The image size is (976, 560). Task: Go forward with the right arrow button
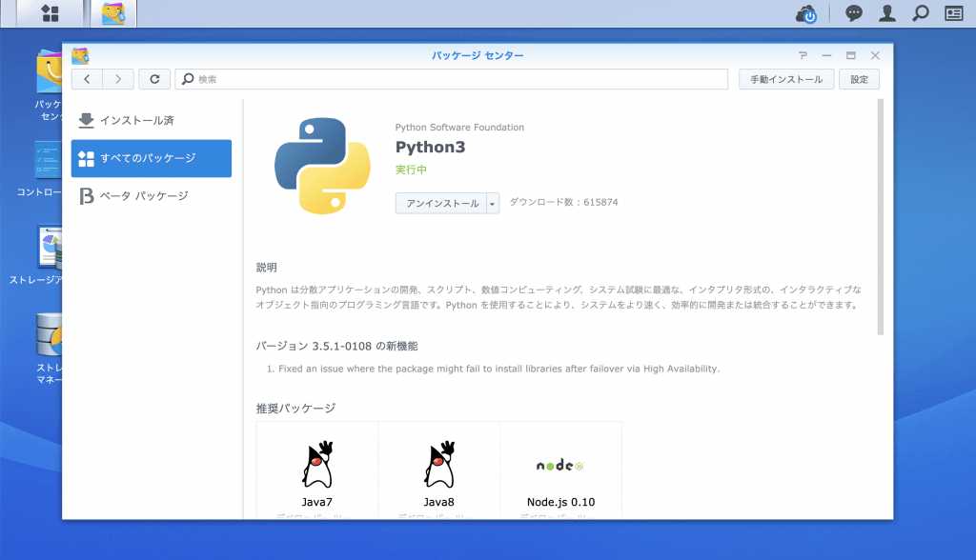coord(118,79)
